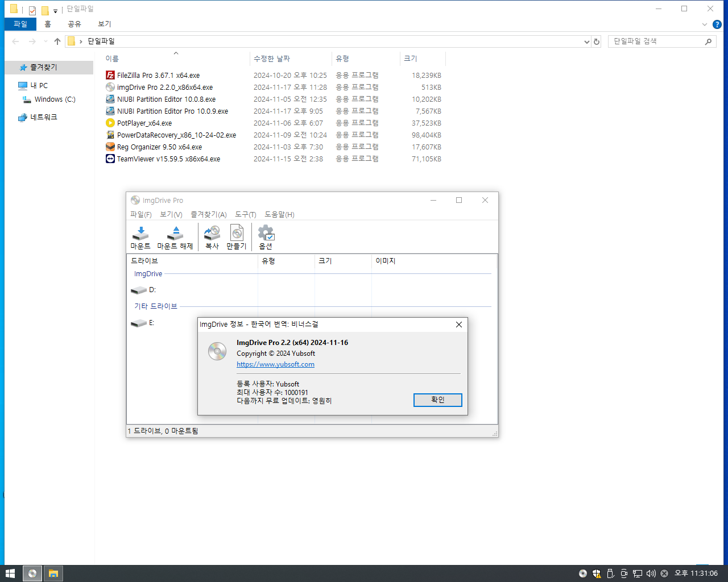Switch to the Explorer 보기 tab
This screenshot has width=728, height=582.
[105, 24]
